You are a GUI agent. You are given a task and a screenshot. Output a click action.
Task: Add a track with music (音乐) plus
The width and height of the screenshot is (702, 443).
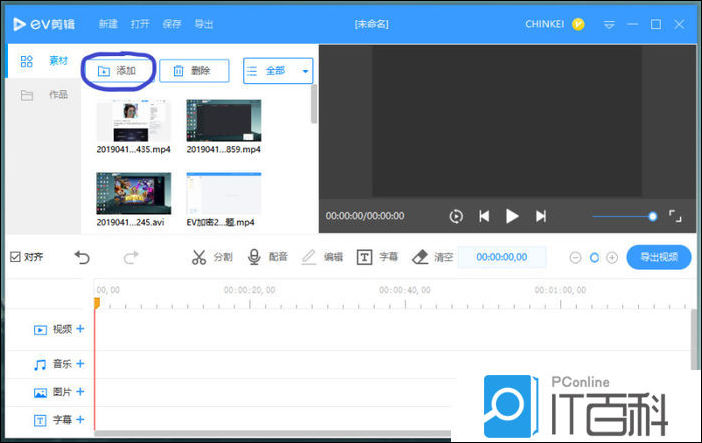[80, 364]
